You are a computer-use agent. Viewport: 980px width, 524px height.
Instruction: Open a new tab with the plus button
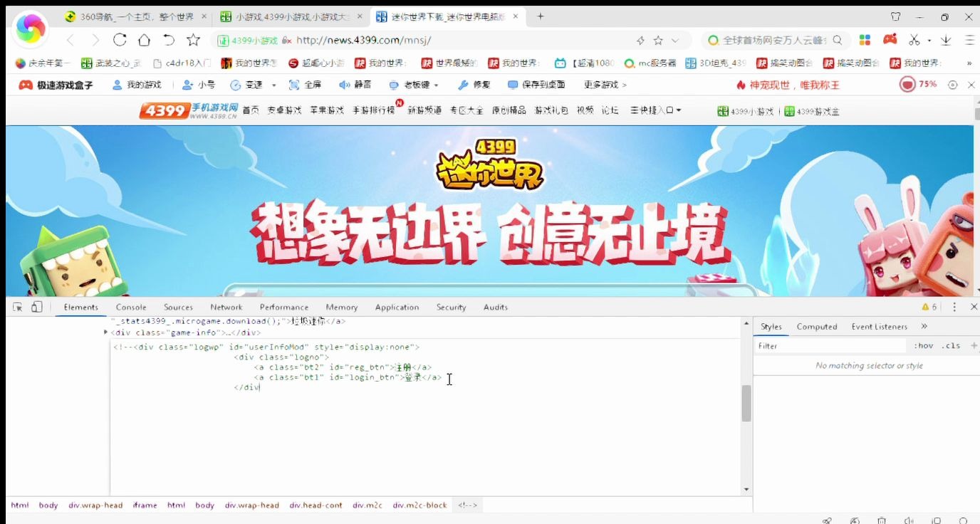[541, 16]
